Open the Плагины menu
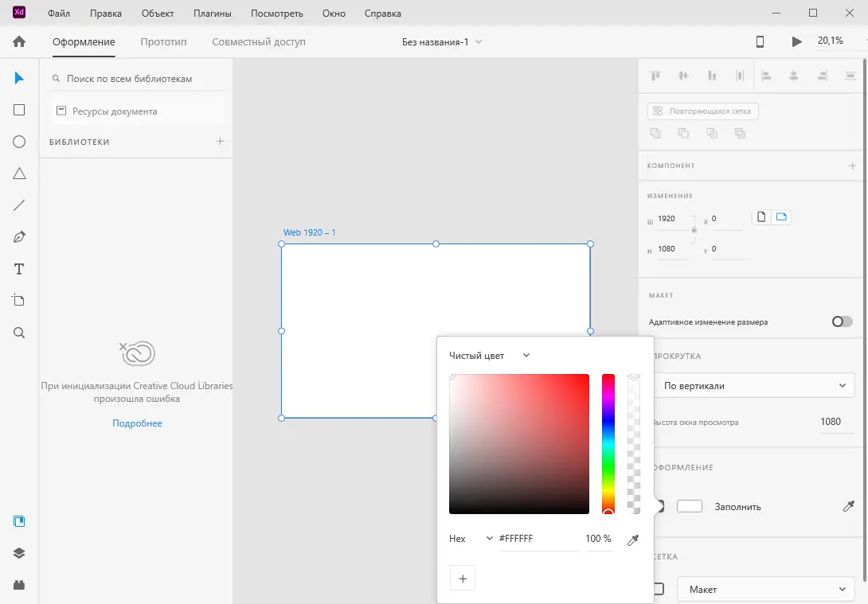This screenshot has width=868, height=604. tap(212, 14)
